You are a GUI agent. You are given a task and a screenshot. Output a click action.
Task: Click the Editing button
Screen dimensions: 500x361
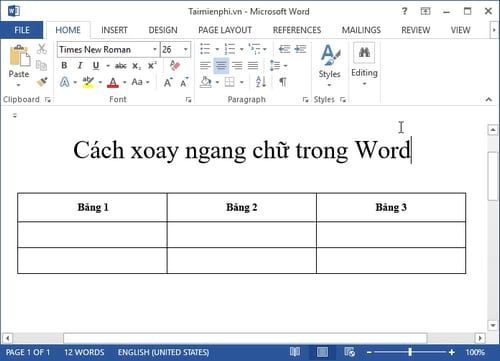point(364,65)
